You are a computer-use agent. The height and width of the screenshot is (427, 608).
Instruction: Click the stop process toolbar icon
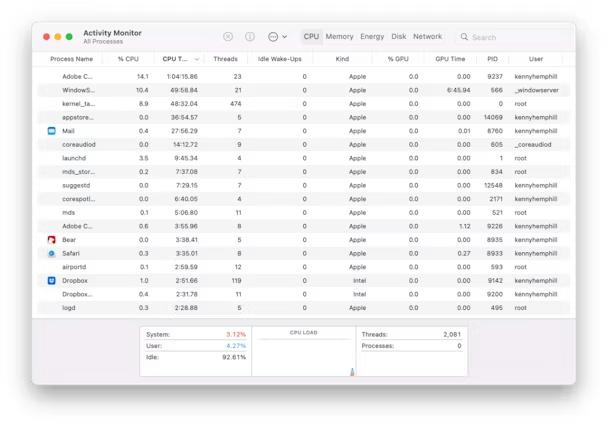tap(228, 36)
